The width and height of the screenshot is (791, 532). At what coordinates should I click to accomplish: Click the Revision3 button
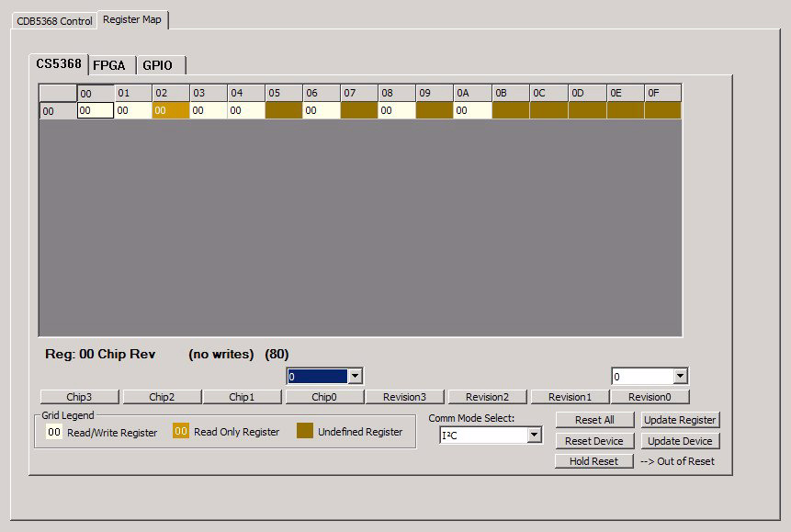coord(405,396)
